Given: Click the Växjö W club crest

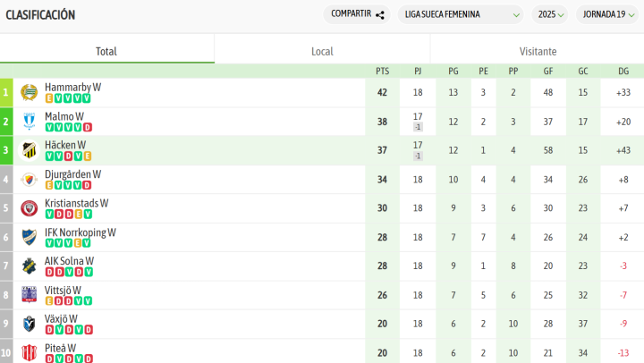Looking at the screenshot, I should coord(29,325).
